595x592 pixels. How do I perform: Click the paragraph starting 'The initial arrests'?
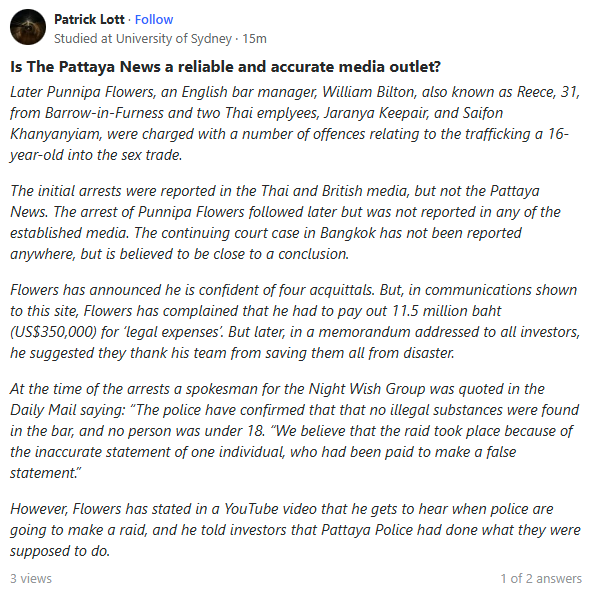285,222
